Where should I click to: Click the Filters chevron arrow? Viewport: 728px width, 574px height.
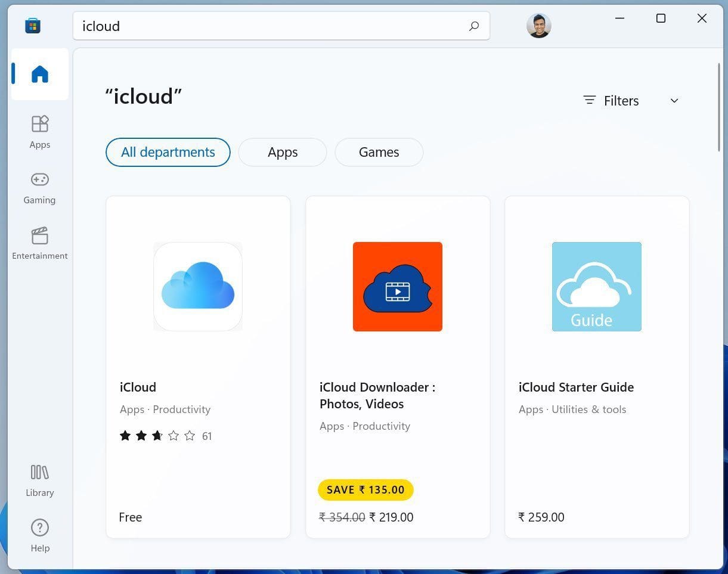point(674,101)
